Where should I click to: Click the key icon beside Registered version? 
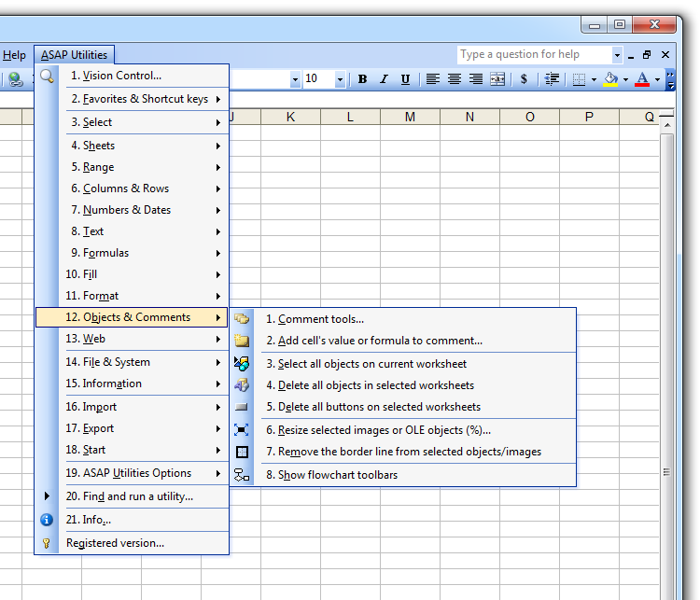(x=46, y=543)
